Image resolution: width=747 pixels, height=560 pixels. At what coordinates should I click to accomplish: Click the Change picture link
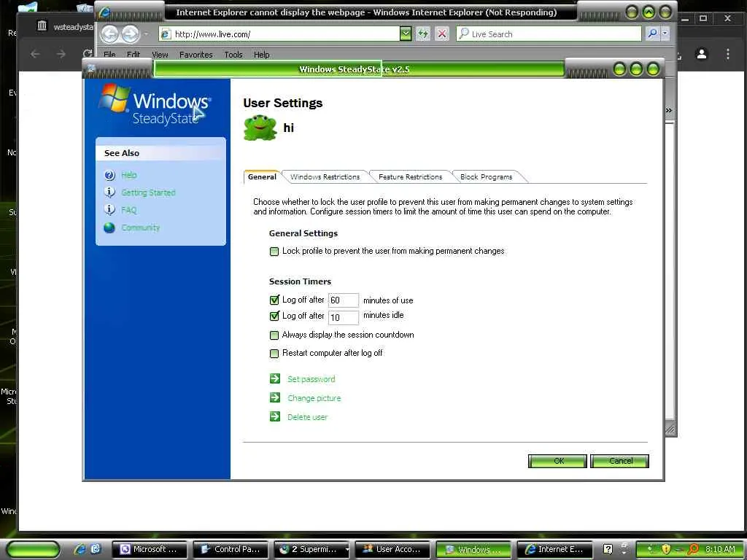[x=314, y=398]
